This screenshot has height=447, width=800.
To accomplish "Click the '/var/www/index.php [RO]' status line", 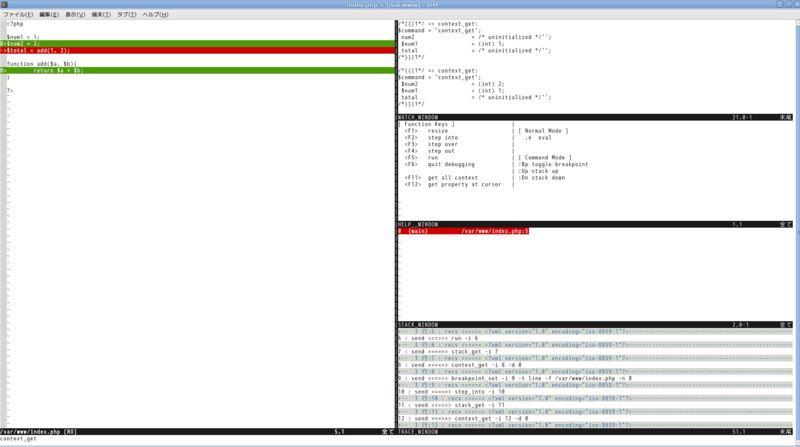I will coord(197,432).
